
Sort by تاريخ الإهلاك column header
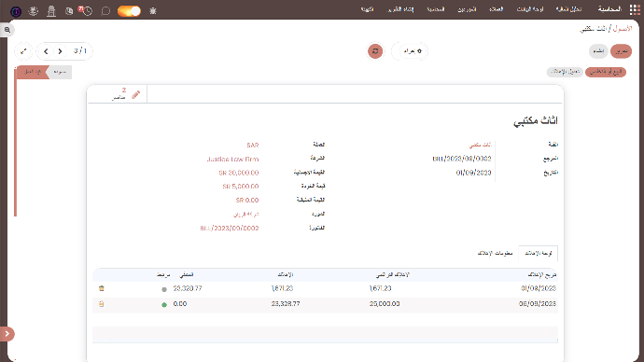(541, 274)
